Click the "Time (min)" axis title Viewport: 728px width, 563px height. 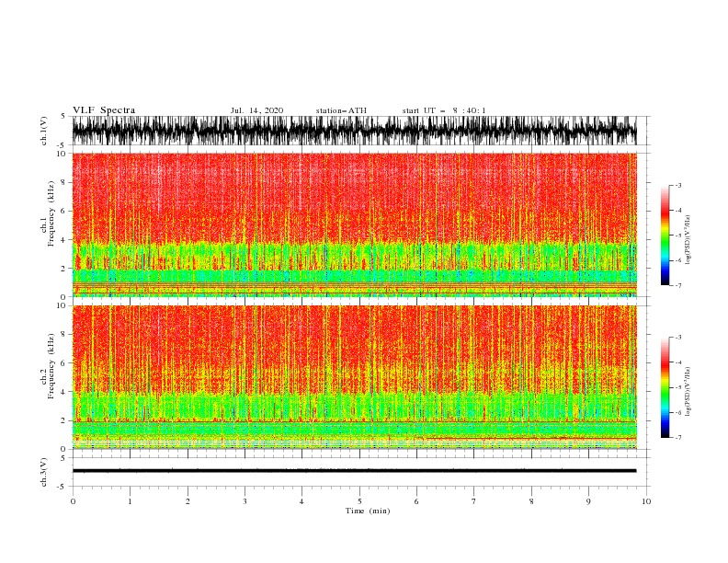(368, 511)
